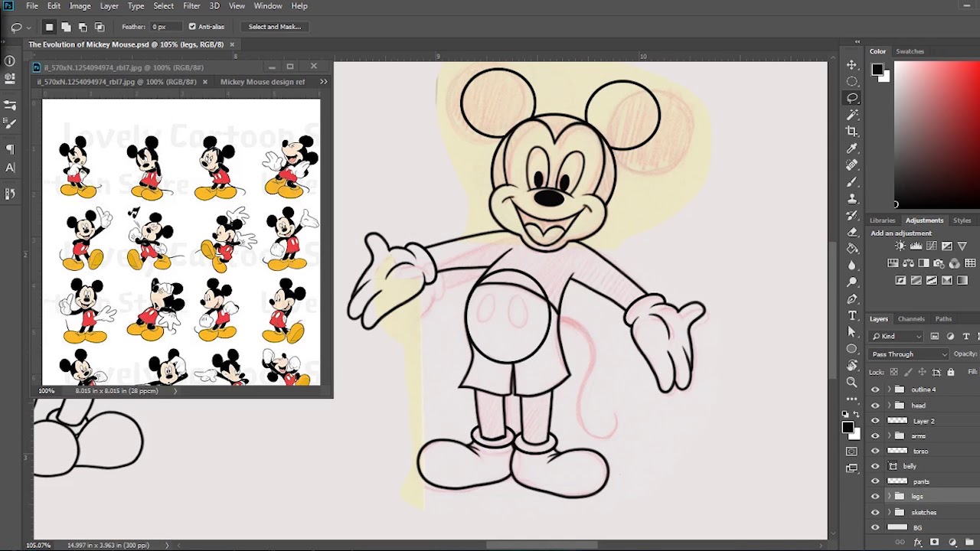The image size is (980, 551).
Task: Select the Dodge tool
Action: click(x=852, y=282)
